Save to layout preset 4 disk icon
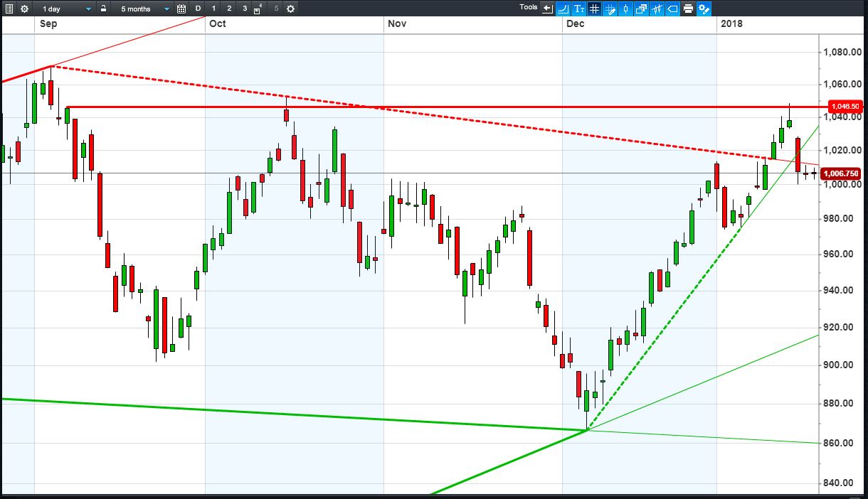Image resolution: width=868 pixels, height=499 pixels. 258,9
